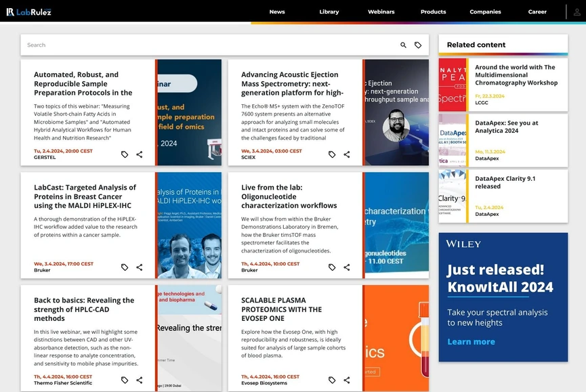Go to the Webinars section

coord(381,12)
